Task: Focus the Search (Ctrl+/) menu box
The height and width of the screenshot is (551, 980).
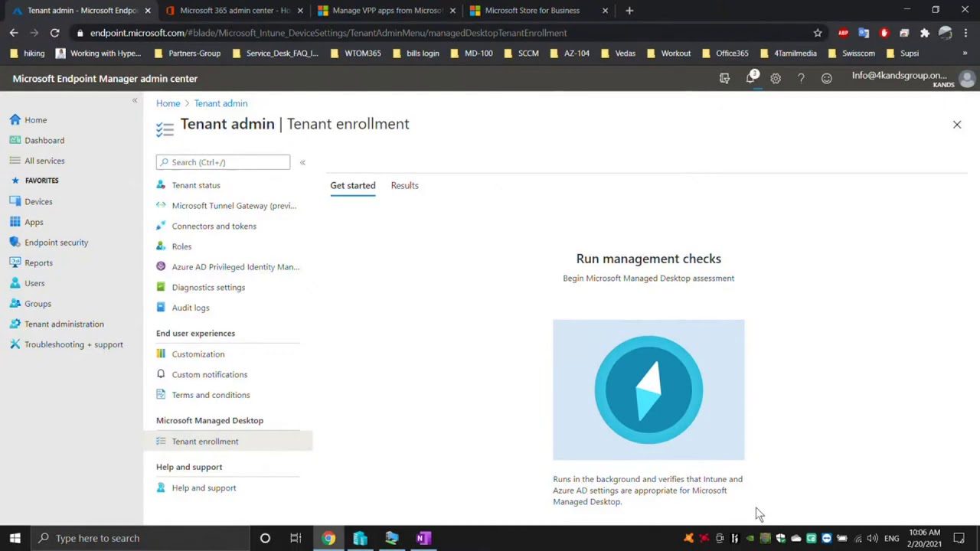Action: tap(224, 162)
